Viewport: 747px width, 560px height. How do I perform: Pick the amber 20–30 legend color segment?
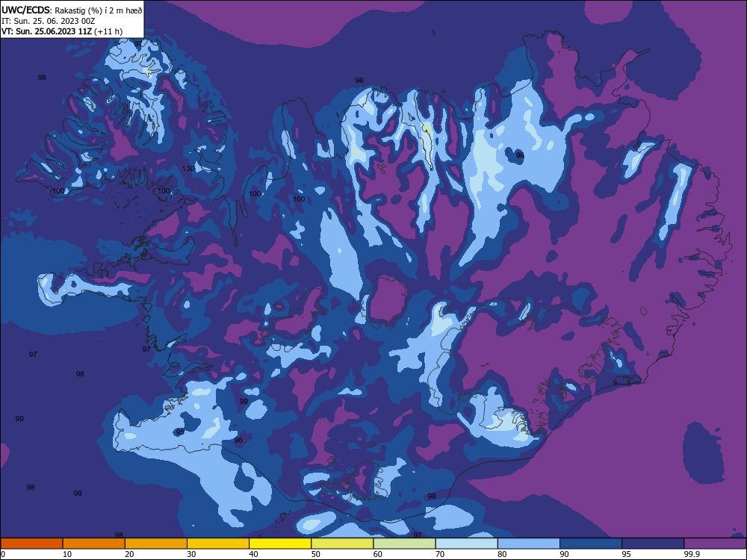point(156,544)
